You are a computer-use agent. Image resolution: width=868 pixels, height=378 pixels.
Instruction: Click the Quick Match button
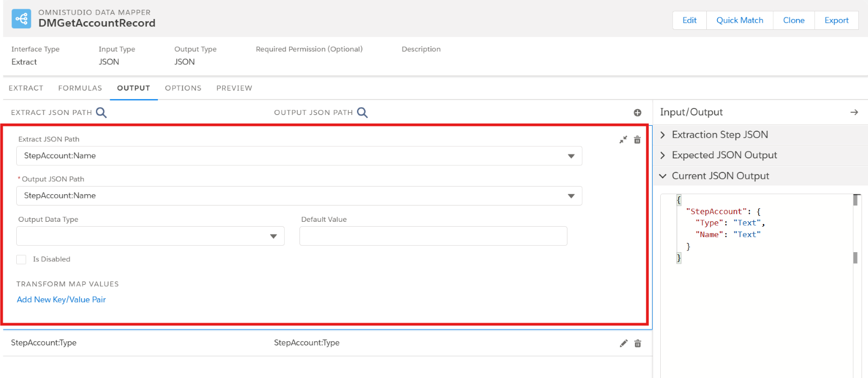[739, 20]
